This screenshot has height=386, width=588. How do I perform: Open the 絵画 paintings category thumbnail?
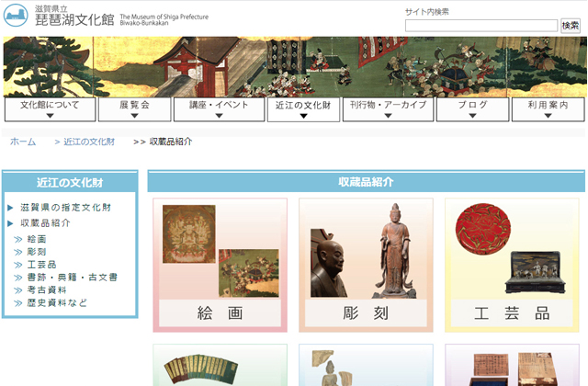pyautogui.click(x=220, y=265)
